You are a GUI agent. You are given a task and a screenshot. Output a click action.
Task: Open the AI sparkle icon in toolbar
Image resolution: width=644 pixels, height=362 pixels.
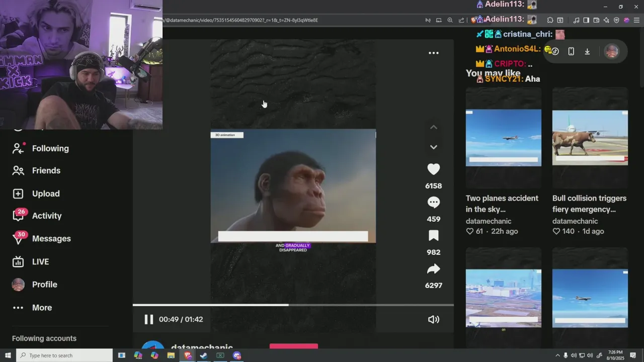click(606, 20)
